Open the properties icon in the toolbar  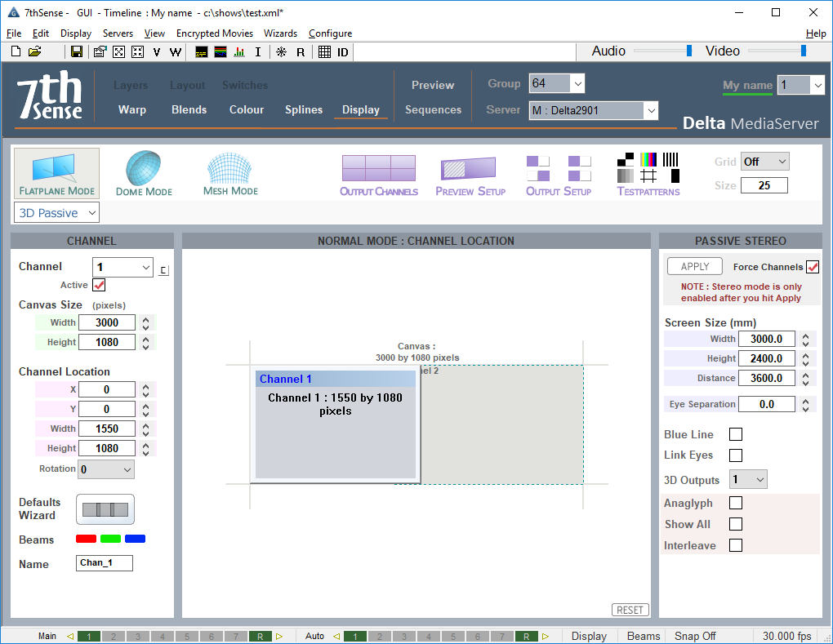tap(100, 51)
